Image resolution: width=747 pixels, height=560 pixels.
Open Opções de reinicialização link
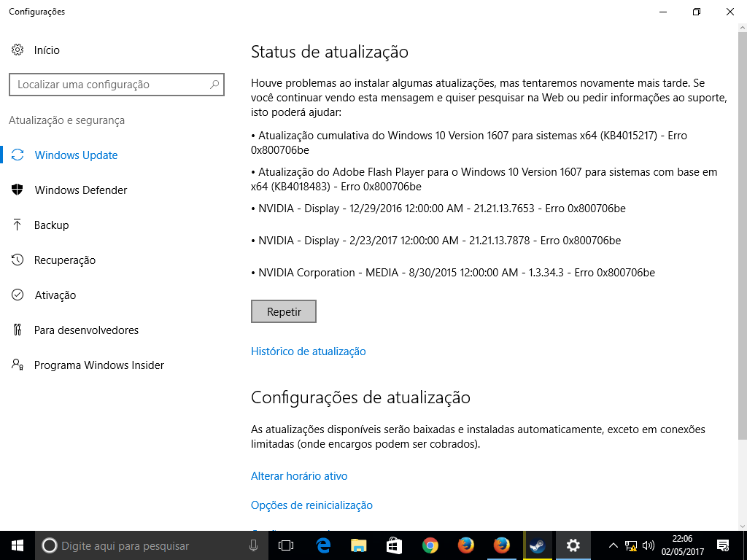(311, 505)
